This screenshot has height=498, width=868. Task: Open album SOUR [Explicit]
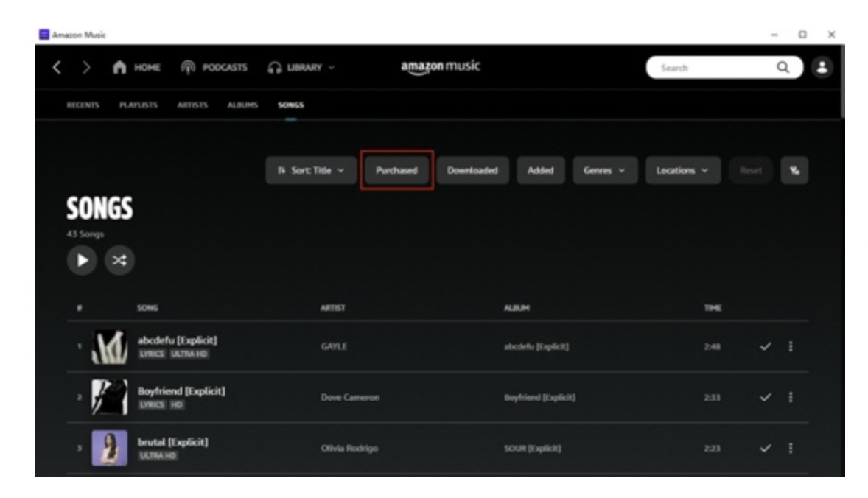tap(533, 448)
